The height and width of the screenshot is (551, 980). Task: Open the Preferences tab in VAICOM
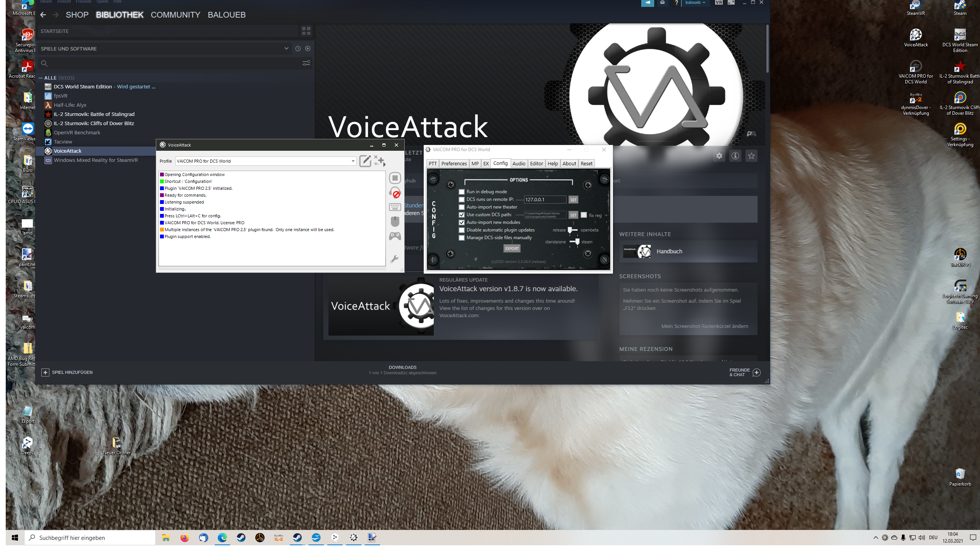coord(454,163)
